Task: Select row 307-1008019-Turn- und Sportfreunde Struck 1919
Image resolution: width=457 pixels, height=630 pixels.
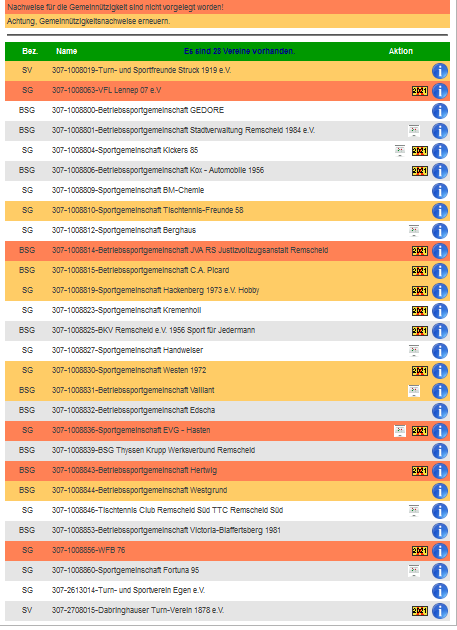Action: point(227,71)
